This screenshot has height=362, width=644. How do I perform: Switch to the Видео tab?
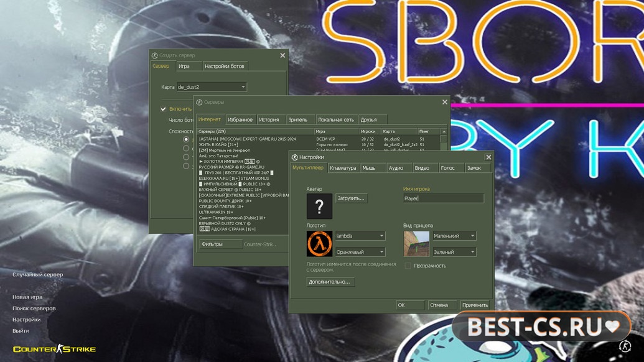tap(425, 168)
